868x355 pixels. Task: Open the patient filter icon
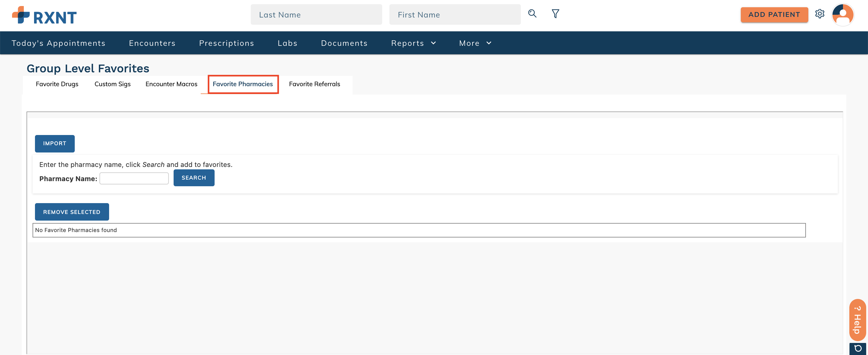click(x=555, y=14)
